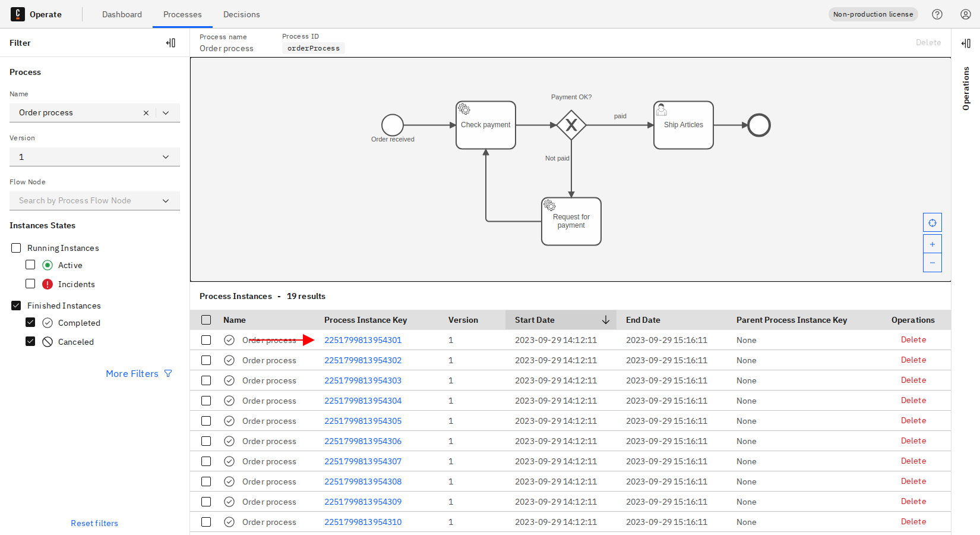Enable the Running Instances checkbox
980x535 pixels.
15,247
